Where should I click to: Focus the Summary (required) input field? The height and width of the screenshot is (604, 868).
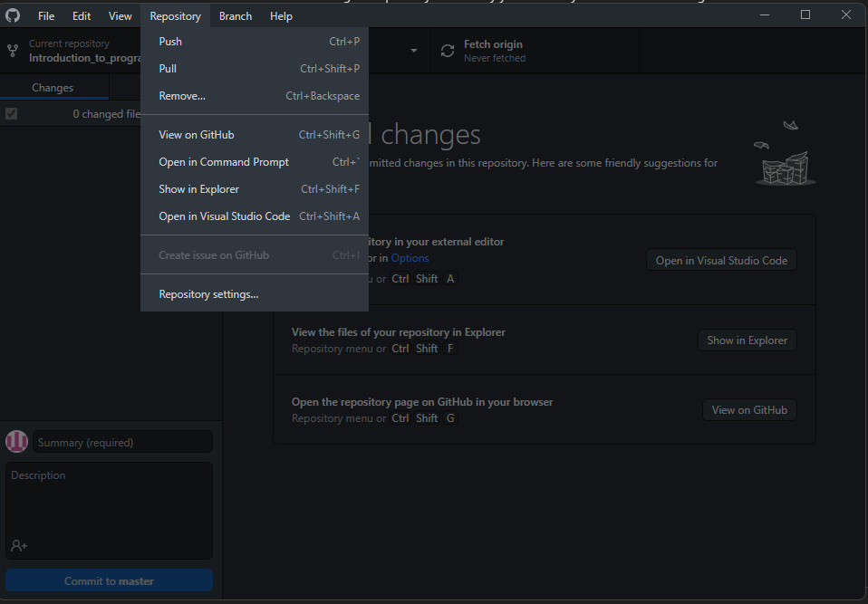122,442
